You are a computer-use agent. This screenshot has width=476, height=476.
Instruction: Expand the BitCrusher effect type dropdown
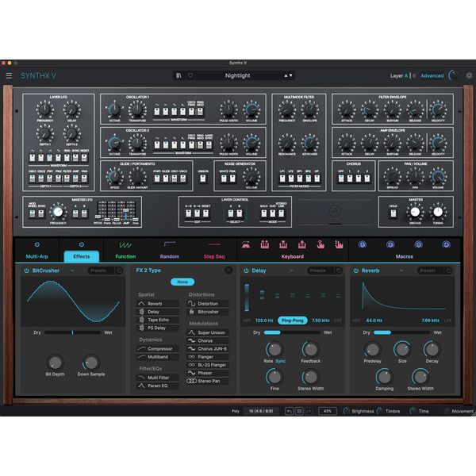coord(72,271)
